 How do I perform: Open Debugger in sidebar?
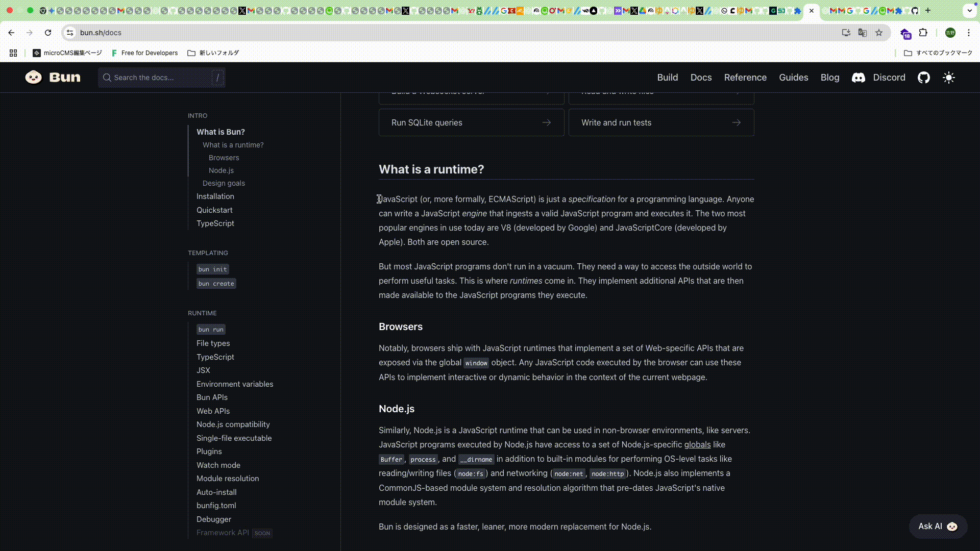214,519
